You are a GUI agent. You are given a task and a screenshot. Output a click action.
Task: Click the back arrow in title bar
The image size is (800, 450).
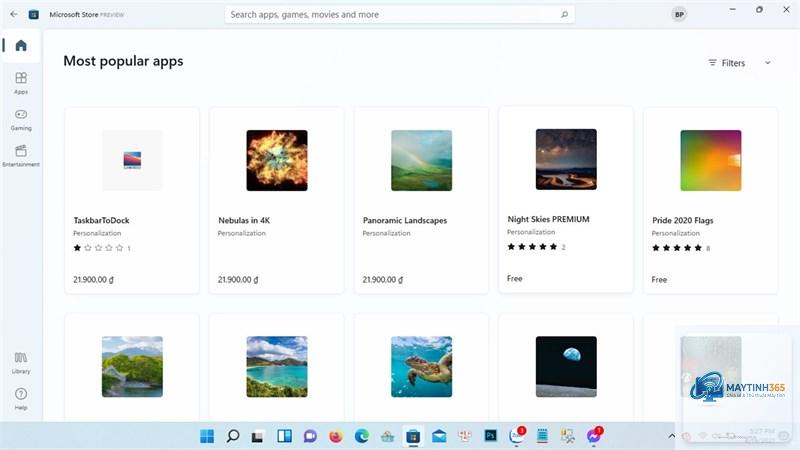point(14,14)
